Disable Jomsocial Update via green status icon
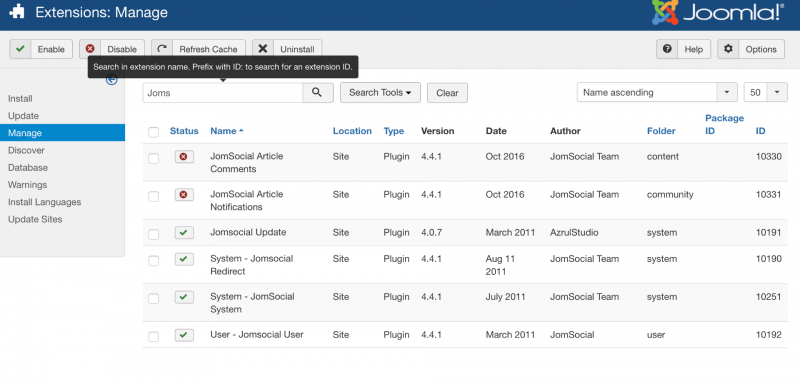Screen dimensions: 800x384 (x=184, y=233)
